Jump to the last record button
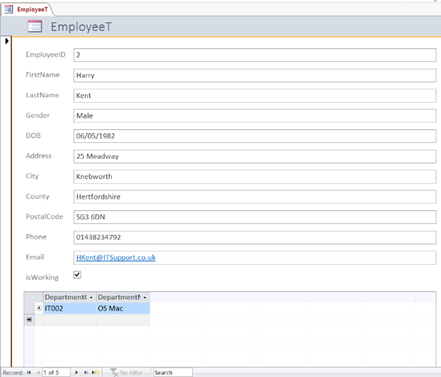This screenshot has height=377, width=441. pos(86,372)
